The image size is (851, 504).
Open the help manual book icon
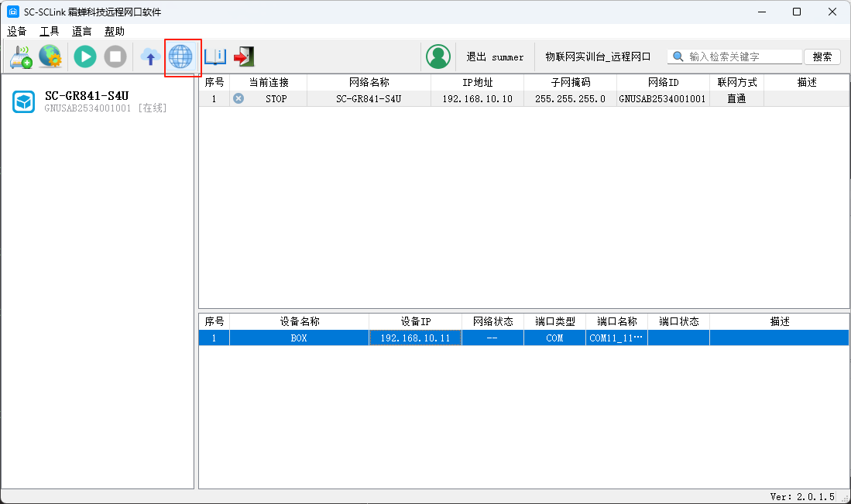214,57
